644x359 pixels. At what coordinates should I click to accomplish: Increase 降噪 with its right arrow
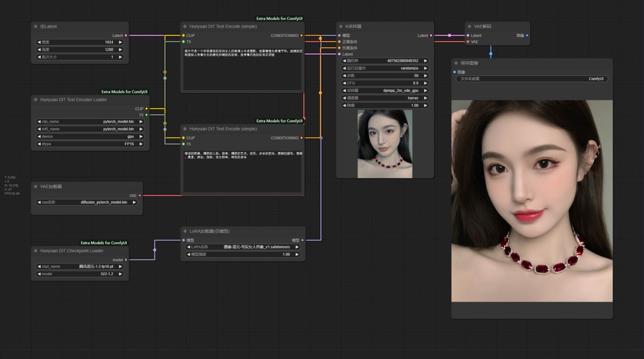pos(426,105)
